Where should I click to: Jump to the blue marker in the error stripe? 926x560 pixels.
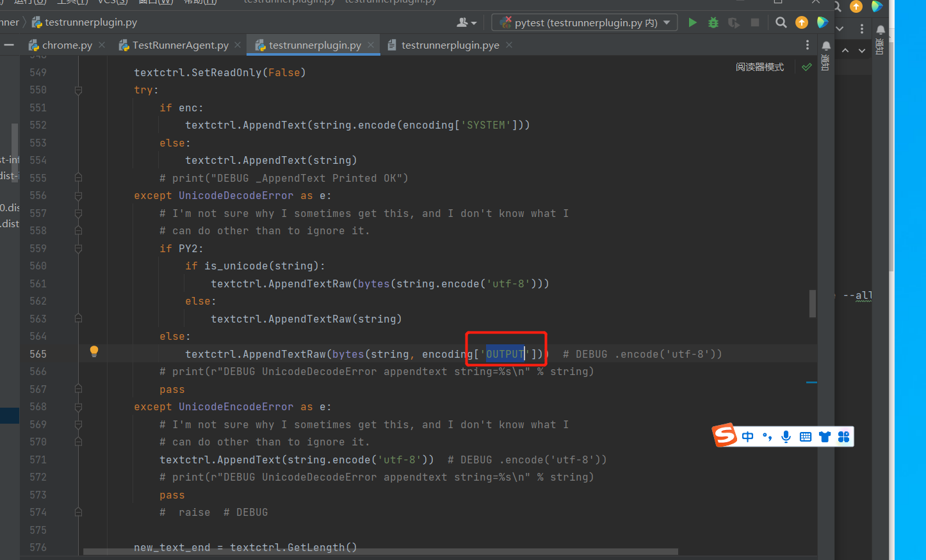[x=811, y=383]
